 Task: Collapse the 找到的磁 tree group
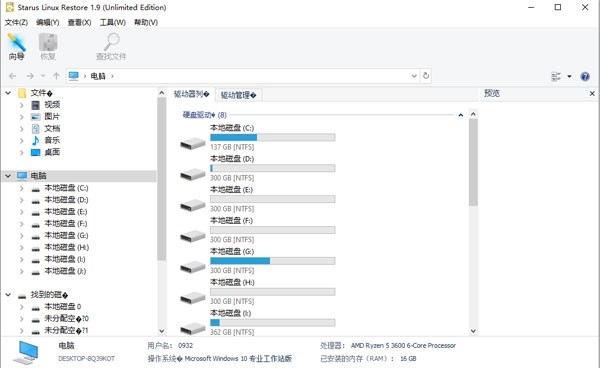click(x=8, y=295)
